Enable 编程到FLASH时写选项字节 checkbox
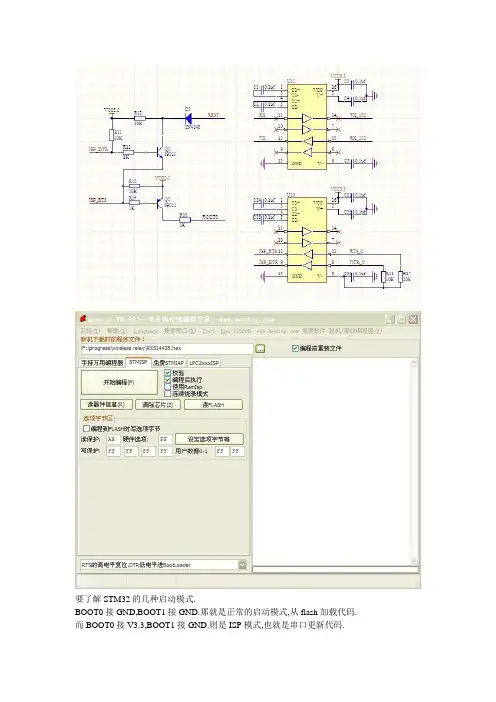 click(x=86, y=428)
